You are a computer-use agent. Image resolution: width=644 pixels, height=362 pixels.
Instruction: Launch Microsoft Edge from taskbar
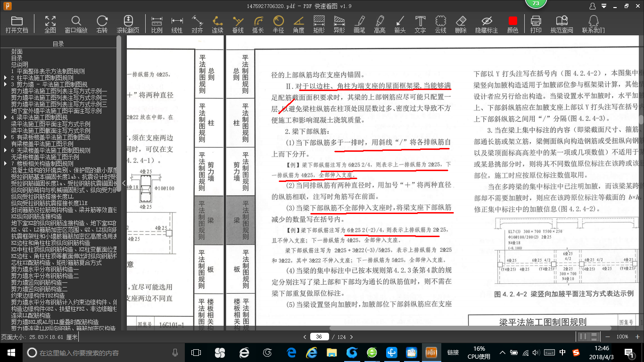pyautogui.click(x=291, y=353)
